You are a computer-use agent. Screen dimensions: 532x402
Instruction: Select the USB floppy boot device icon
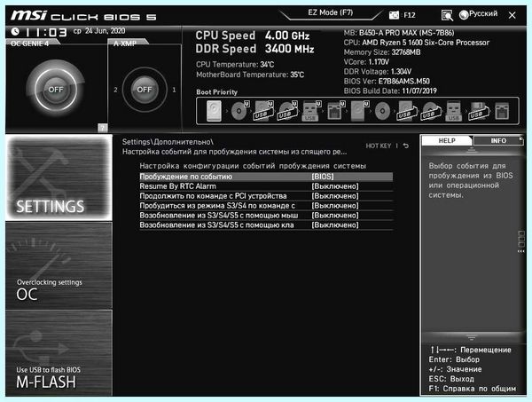479,111
